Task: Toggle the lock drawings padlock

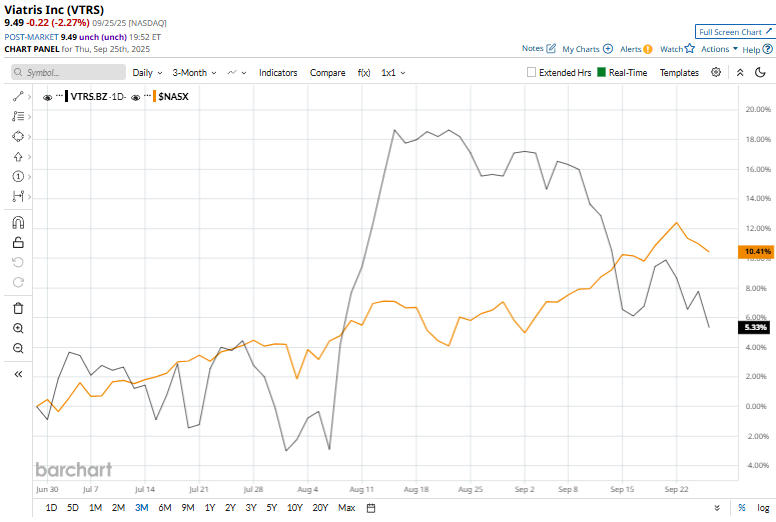Action: [x=18, y=242]
